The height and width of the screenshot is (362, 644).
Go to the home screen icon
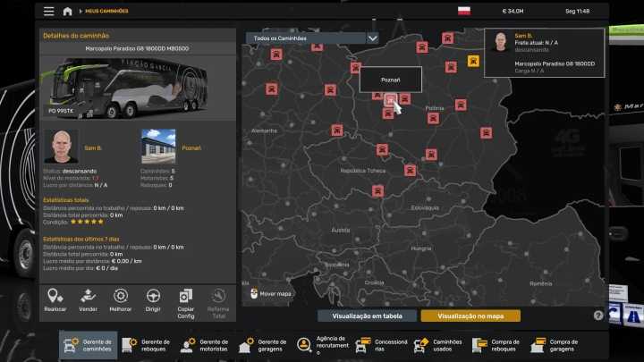pyautogui.click(x=67, y=11)
